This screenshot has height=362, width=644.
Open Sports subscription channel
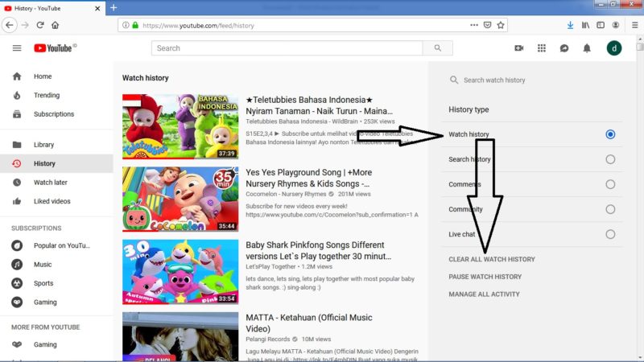[x=56, y=283]
